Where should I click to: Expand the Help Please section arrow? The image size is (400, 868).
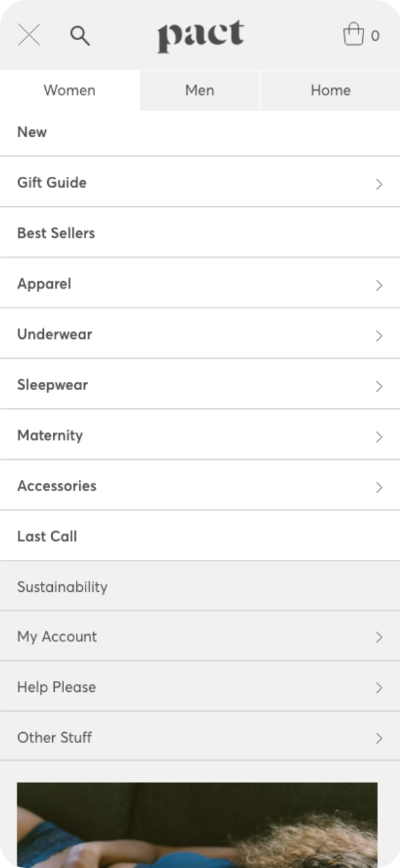tap(379, 687)
